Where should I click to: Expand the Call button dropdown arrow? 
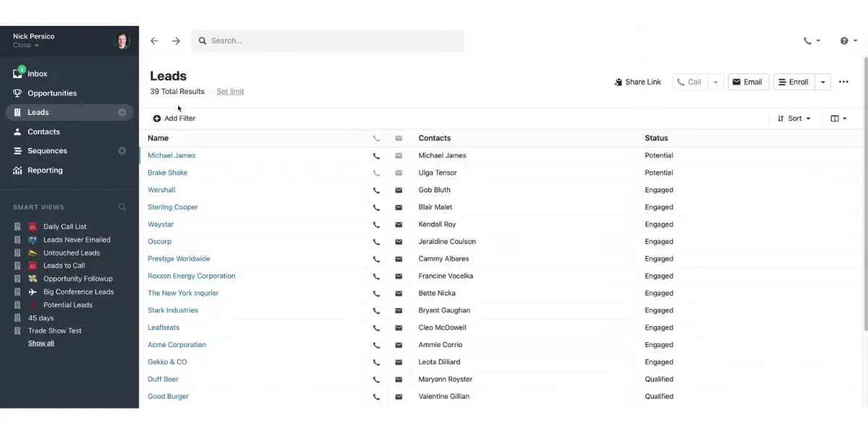(715, 82)
